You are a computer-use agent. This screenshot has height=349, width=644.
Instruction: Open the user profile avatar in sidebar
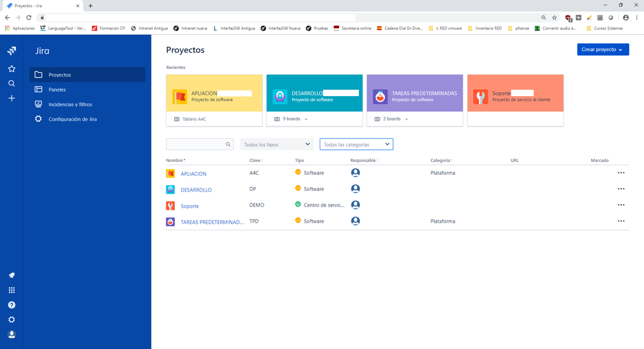[12, 335]
